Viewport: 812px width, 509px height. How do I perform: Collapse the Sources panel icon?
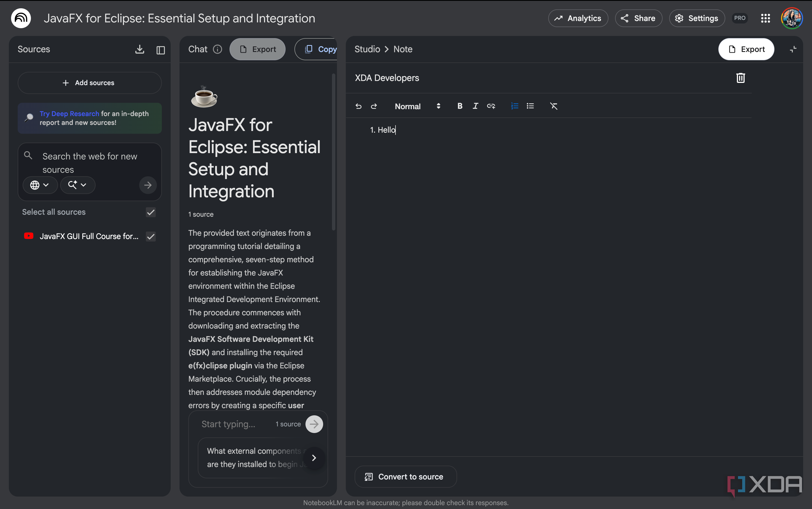160,50
